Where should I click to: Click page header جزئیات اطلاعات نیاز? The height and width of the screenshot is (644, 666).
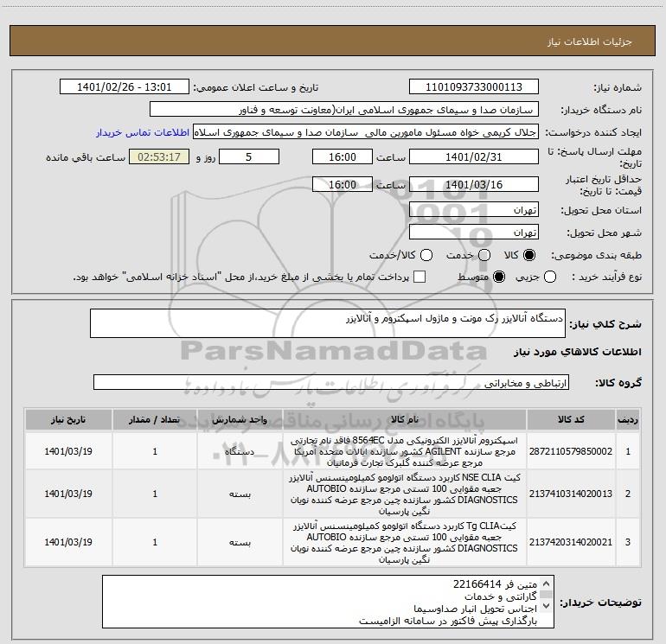pos(590,41)
